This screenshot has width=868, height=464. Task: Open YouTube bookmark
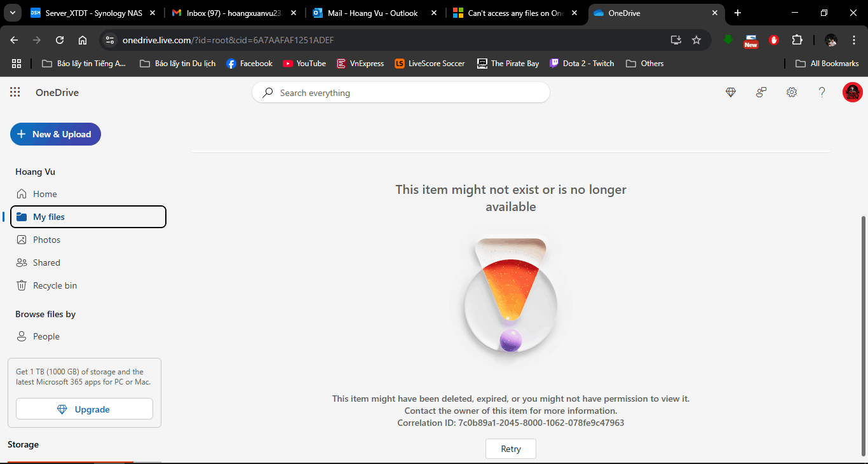pos(304,64)
